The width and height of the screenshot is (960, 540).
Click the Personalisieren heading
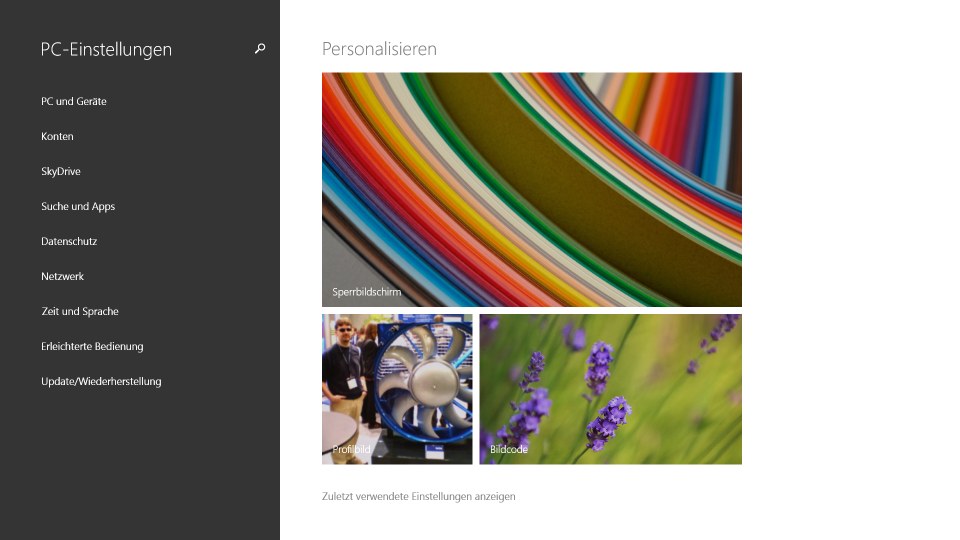[379, 49]
